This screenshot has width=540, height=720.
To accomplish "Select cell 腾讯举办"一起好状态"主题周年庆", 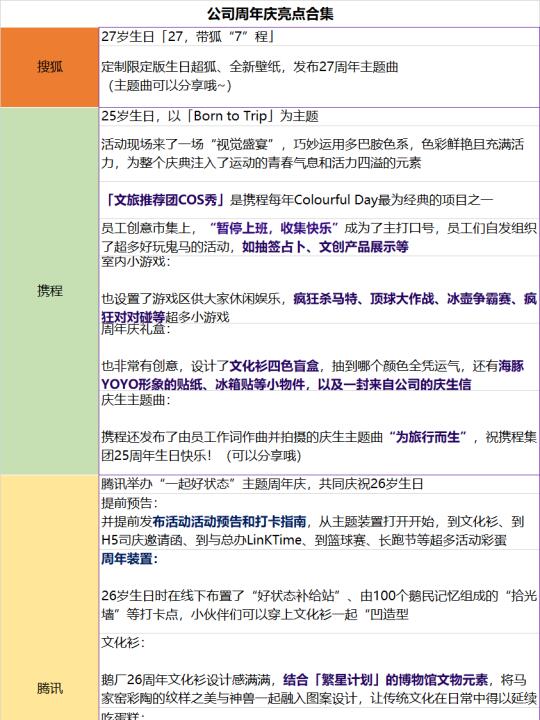I will 319,484.
